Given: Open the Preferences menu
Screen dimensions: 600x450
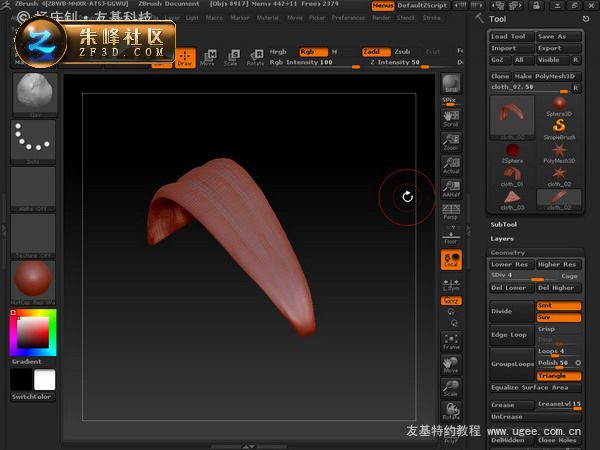Looking at the screenshot, I should 349,18.
